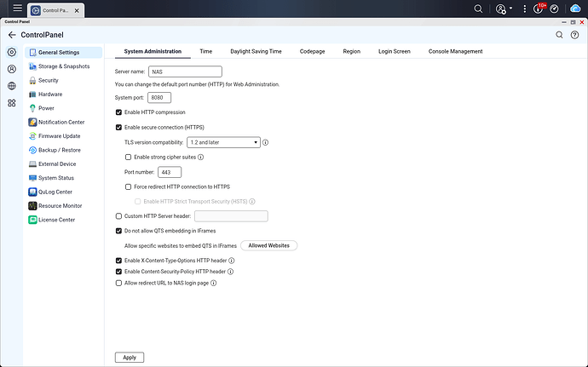Image resolution: width=588 pixels, height=367 pixels.
Task: Select the Control Panel taskbar tab
Action: 55,10
